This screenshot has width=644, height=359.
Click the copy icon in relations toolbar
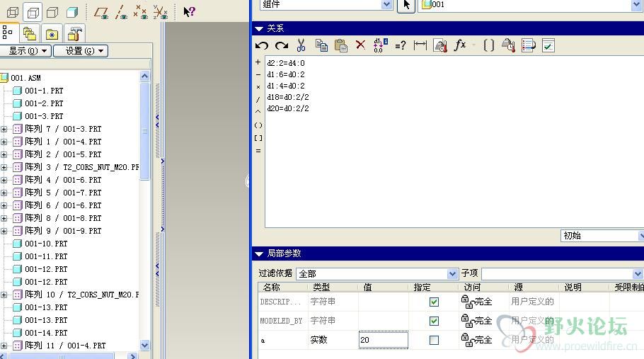[321, 45]
